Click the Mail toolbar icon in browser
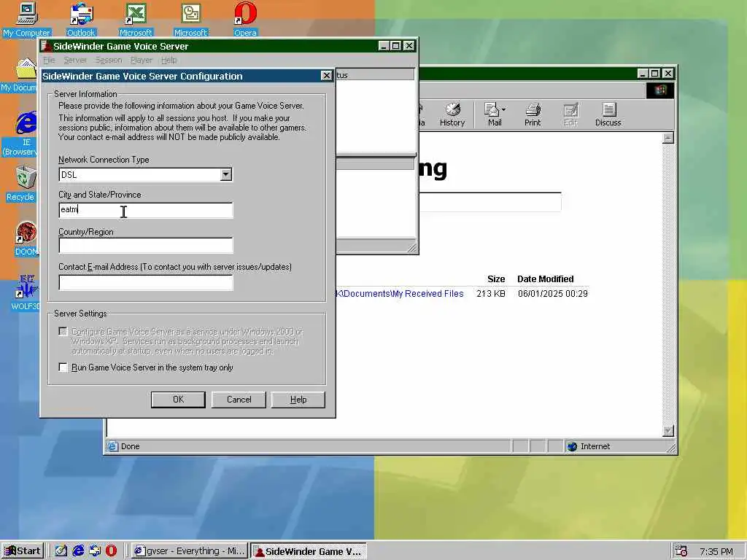747x560 pixels. [495, 114]
